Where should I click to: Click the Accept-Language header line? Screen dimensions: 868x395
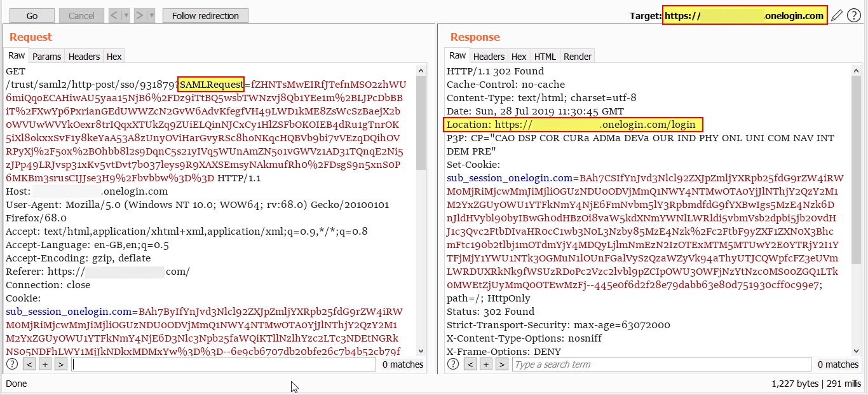point(87,245)
